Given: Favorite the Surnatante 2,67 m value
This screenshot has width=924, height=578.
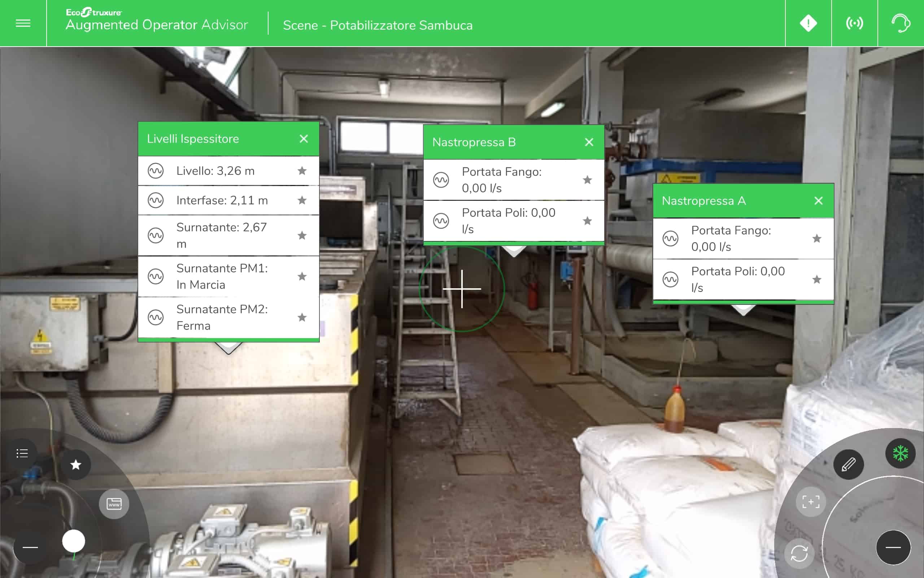Looking at the screenshot, I should (302, 235).
